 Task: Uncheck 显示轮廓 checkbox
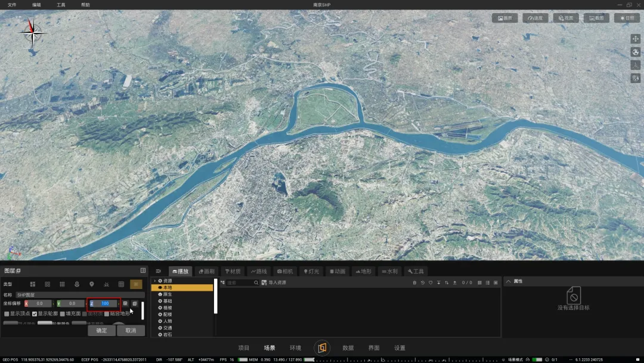coord(35,313)
